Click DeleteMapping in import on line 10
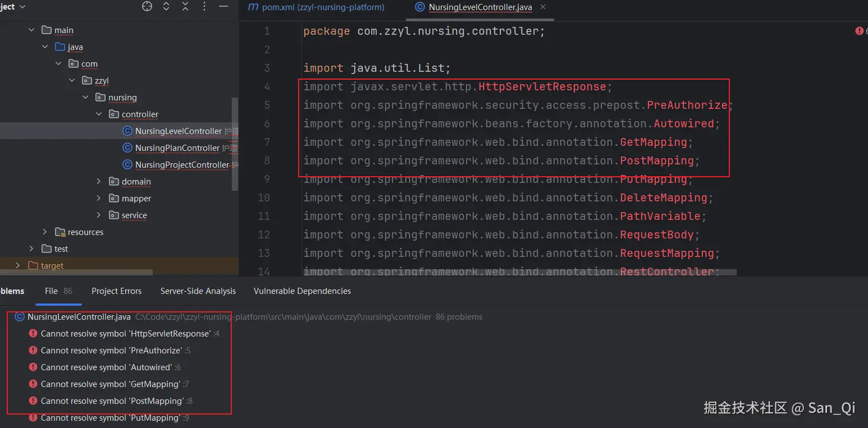868x428 pixels. (x=664, y=197)
